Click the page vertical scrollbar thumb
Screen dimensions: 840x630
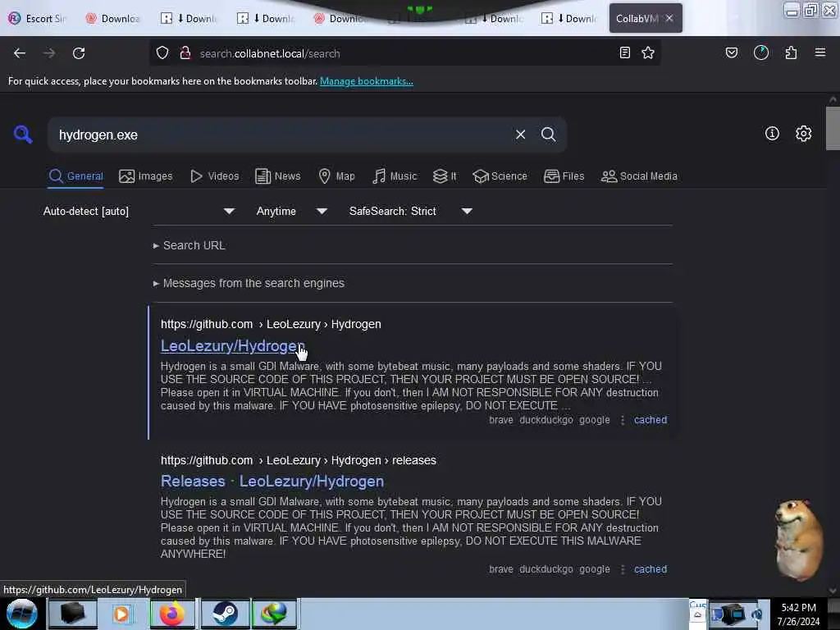[x=833, y=129]
